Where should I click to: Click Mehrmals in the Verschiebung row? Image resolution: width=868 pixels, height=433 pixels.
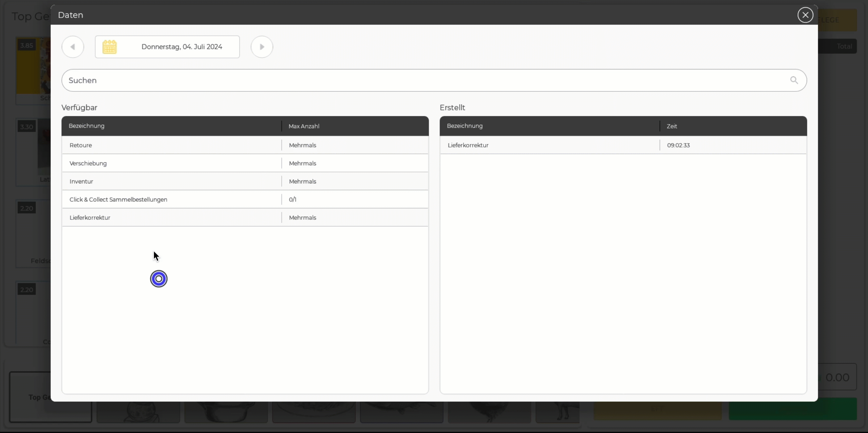coord(303,163)
